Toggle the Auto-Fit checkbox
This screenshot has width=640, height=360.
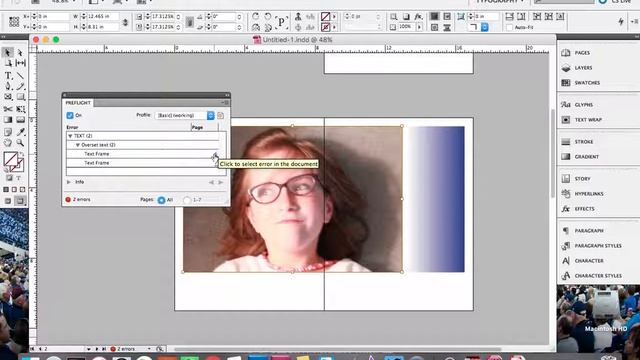click(x=509, y=27)
